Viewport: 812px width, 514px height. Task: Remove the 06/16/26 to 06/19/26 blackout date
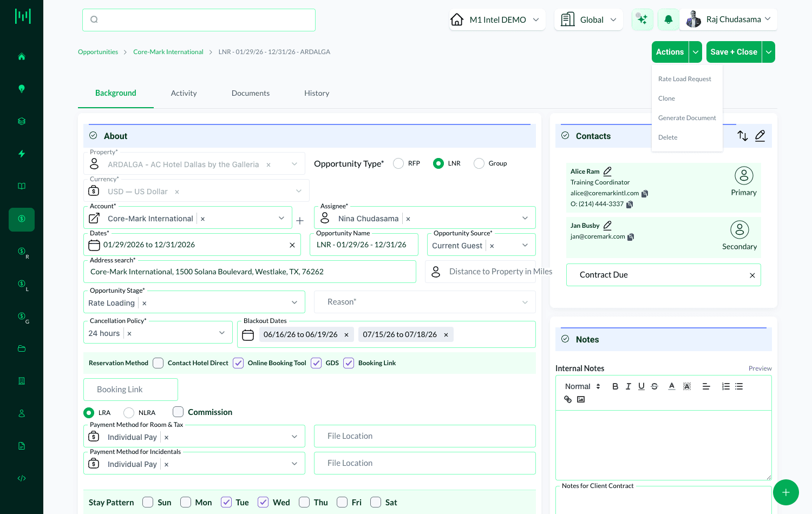pyautogui.click(x=346, y=335)
